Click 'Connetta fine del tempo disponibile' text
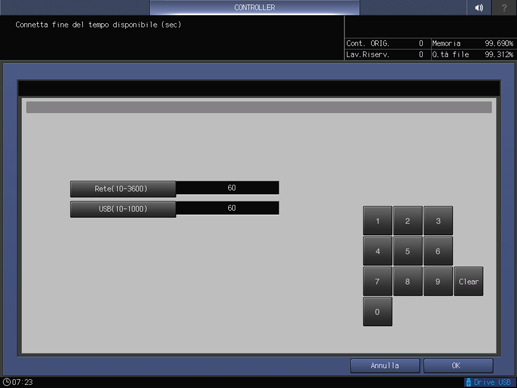The width and height of the screenshot is (517, 388). click(x=87, y=25)
